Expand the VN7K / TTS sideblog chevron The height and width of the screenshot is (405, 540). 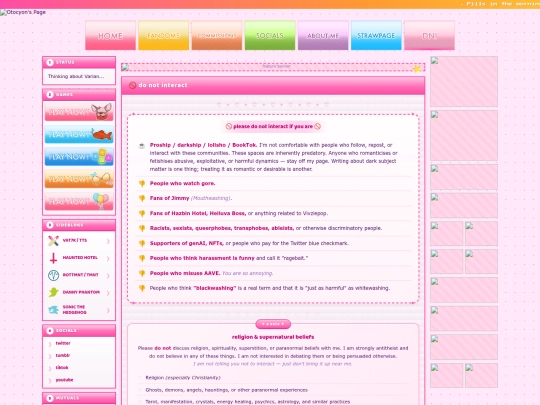point(108,241)
